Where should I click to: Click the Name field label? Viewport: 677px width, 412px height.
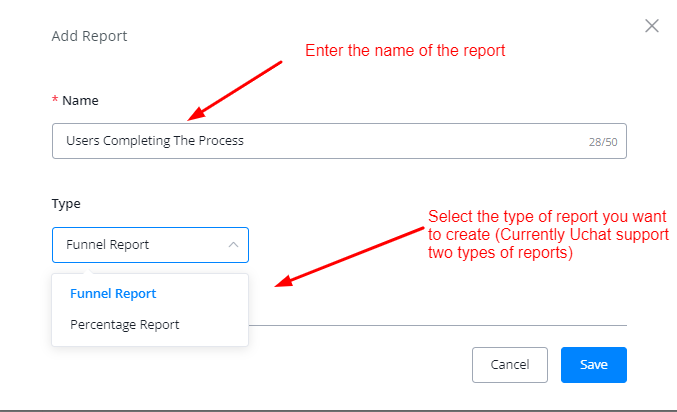80,101
